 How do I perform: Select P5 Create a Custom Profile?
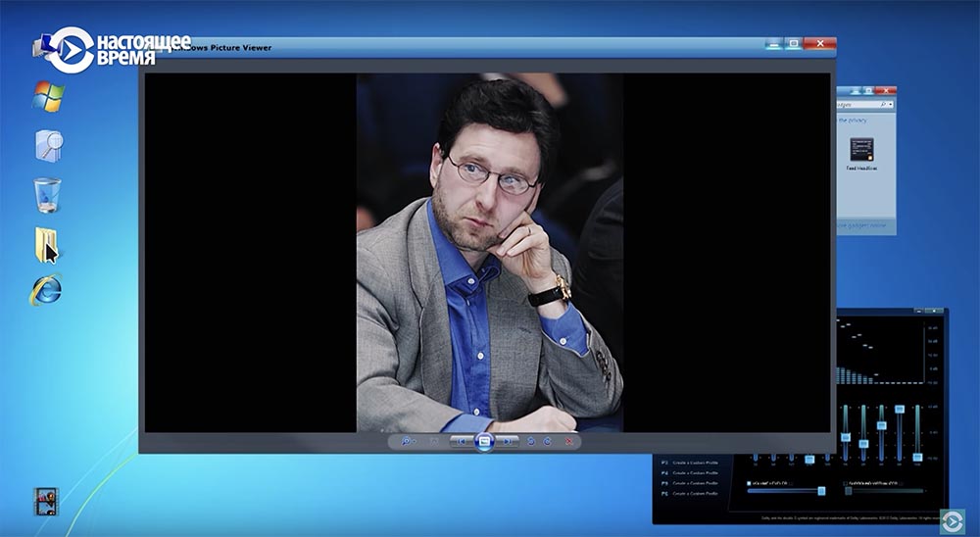(690, 483)
